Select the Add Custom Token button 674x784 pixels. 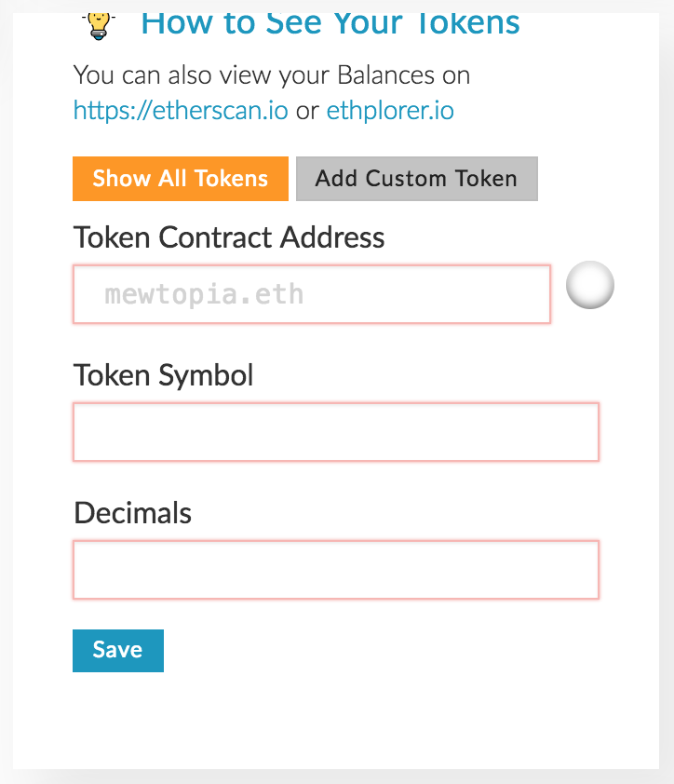[416, 179]
